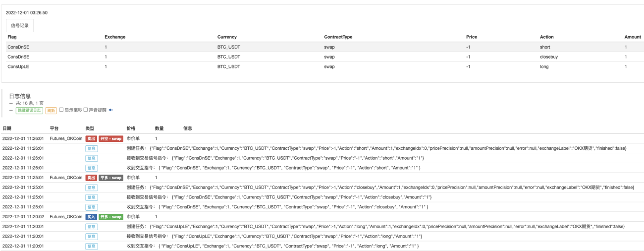Click the short action cell
The image size is (644, 251).
(545, 47)
